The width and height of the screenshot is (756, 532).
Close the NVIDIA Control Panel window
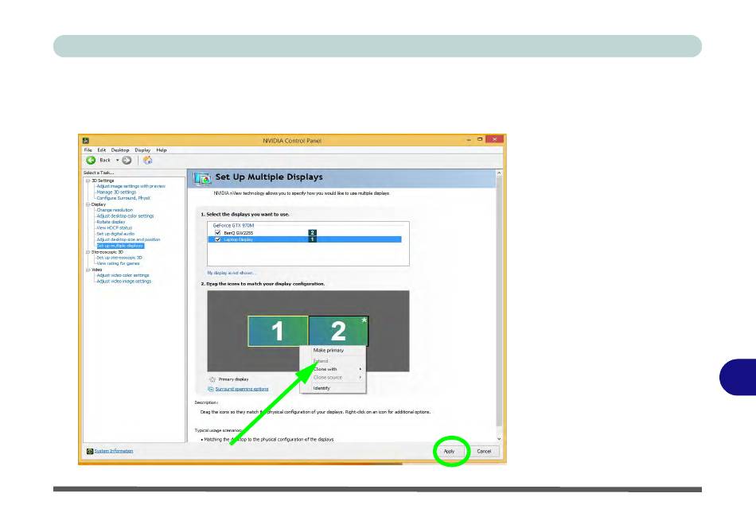[x=494, y=139]
